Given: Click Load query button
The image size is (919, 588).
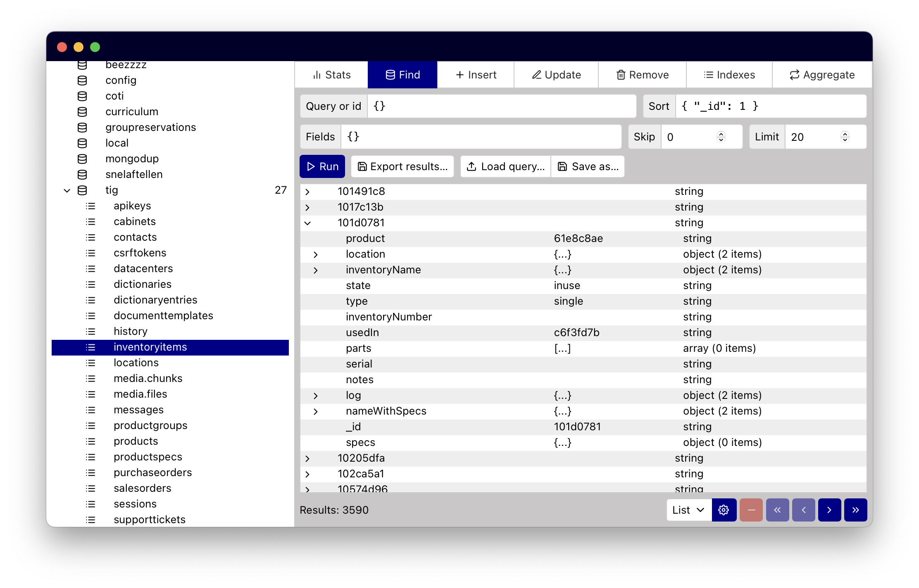Looking at the screenshot, I should 505,166.
